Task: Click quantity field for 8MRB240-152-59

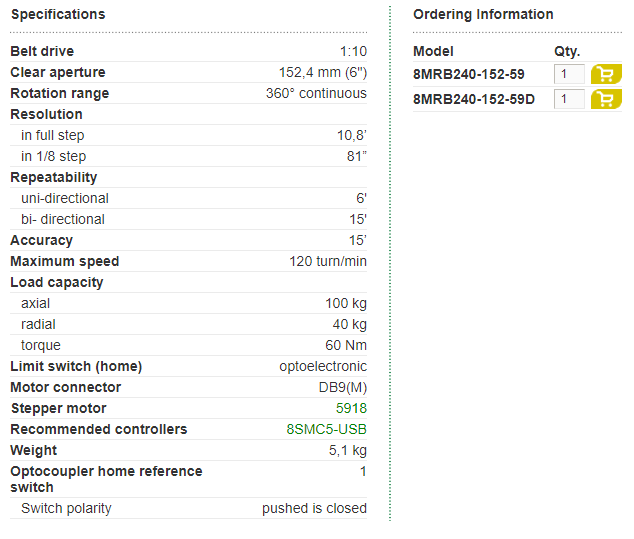Action: click(569, 74)
